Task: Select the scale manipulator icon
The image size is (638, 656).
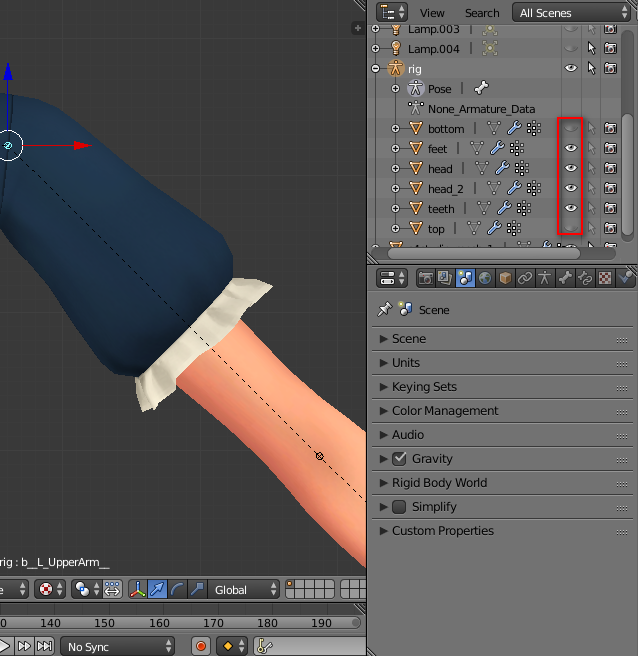Action: (197, 589)
